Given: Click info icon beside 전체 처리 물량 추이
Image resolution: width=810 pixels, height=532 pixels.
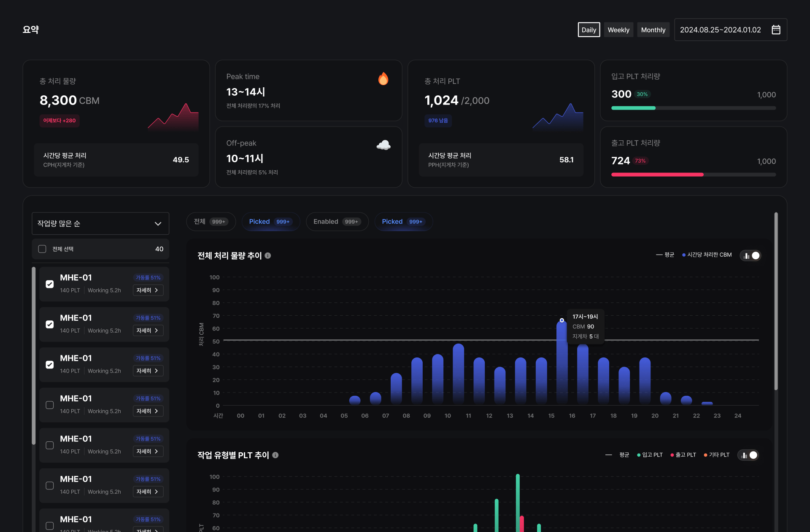Looking at the screenshot, I should [x=268, y=255].
